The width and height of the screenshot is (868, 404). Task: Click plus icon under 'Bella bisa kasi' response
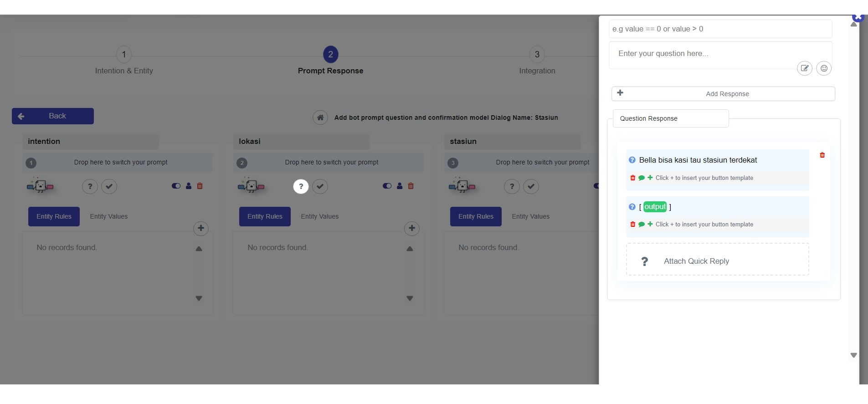point(650,178)
